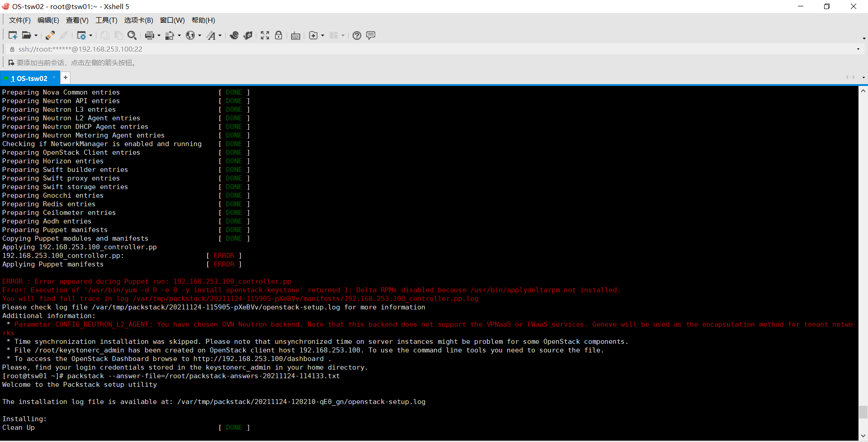Click the vertical scrollbar thumb
Viewport: 868px width, 442px height.
click(863, 412)
